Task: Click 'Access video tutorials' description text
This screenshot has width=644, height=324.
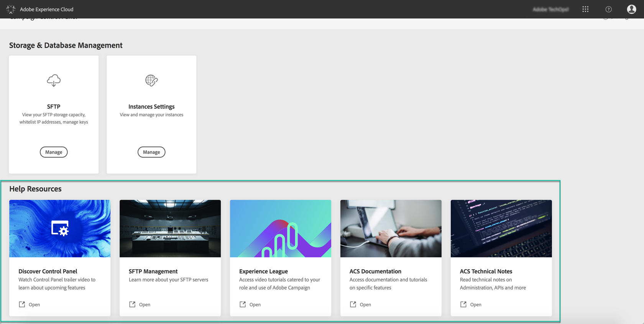Action: pyautogui.click(x=280, y=284)
